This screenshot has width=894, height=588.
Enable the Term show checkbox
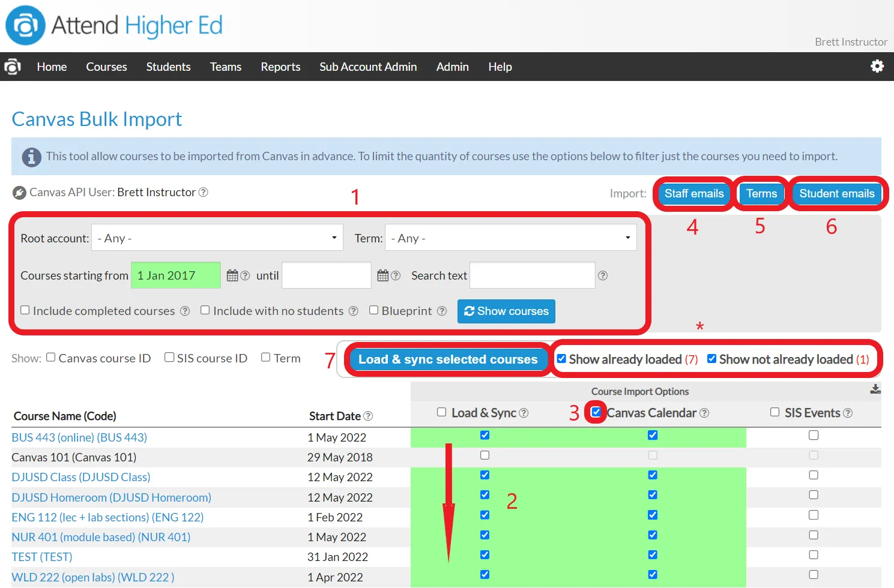[265, 358]
